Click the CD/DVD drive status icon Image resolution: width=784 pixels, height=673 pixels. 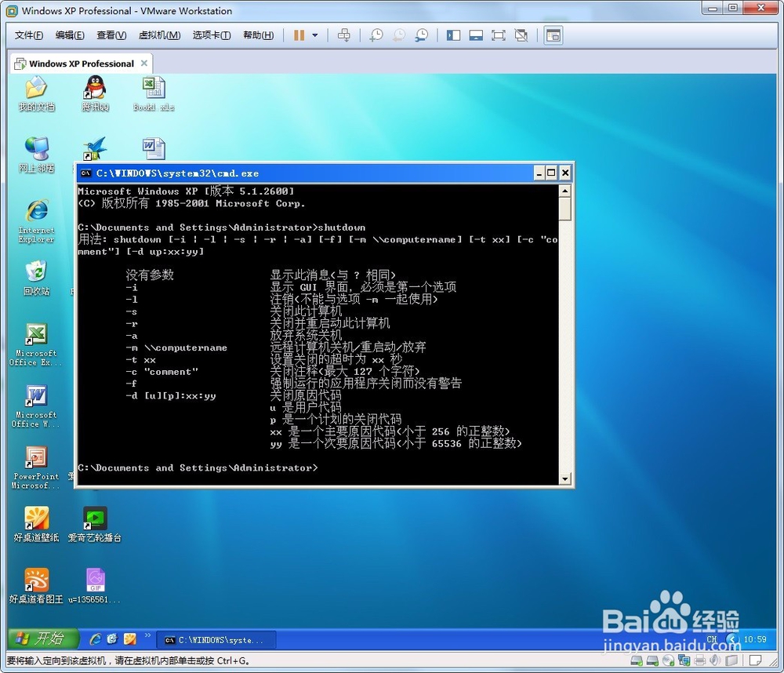coord(669,660)
